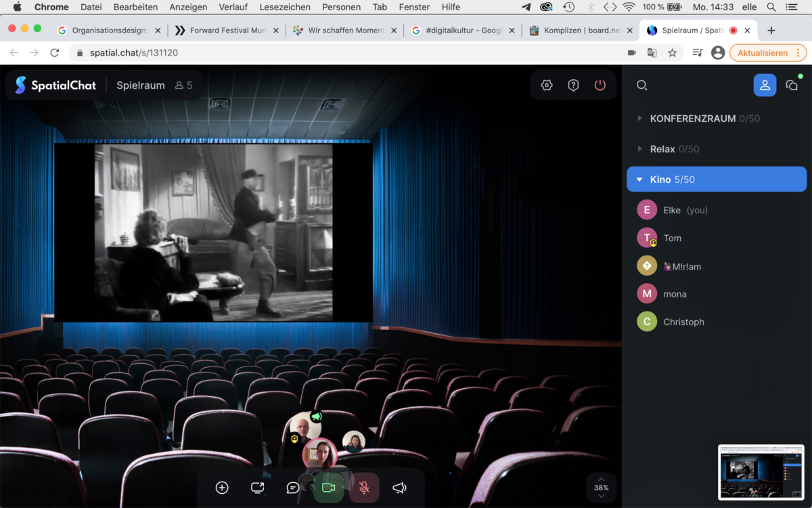The width and height of the screenshot is (812, 508).
Task: Increase zoom with the arrow above 38%
Action: click(x=601, y=479)
